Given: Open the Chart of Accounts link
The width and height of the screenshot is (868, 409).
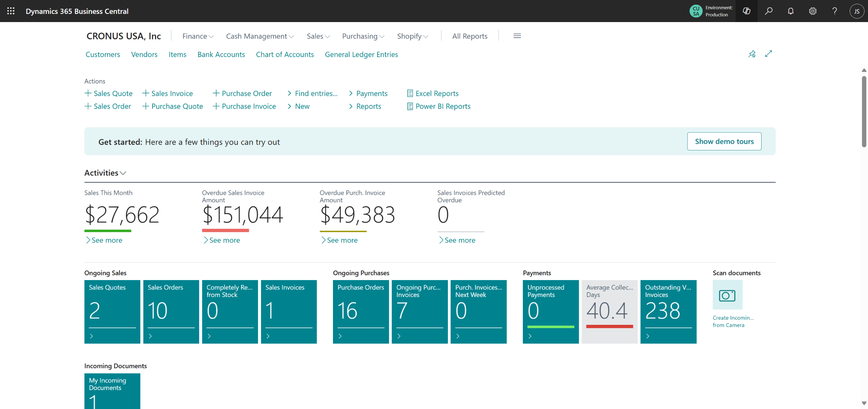Looking at the screenshot, I should (x=285, y=55).
